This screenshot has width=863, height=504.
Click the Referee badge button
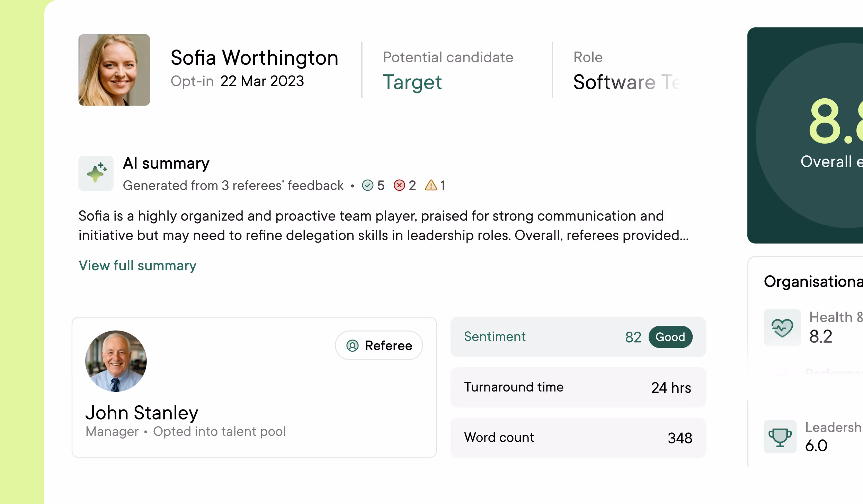click(379, 345)
